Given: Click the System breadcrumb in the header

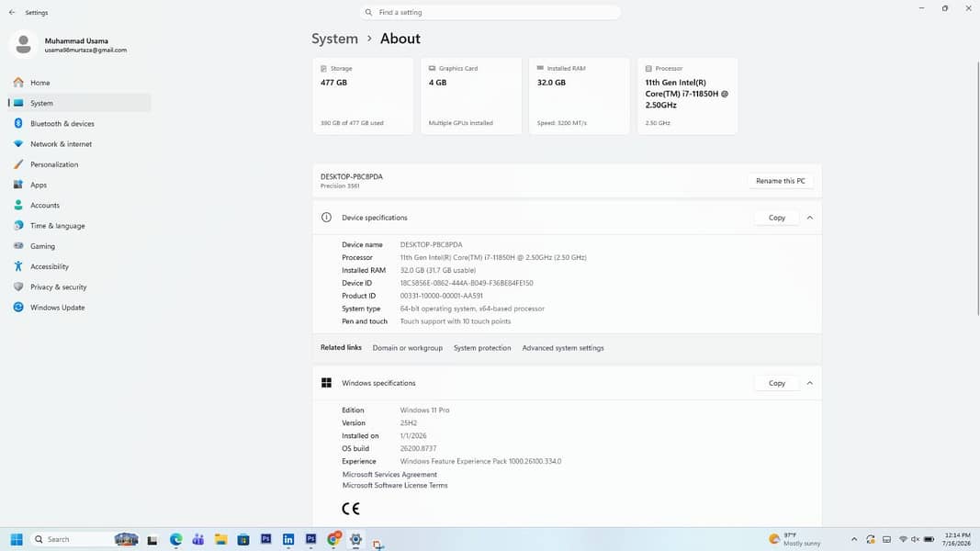Looking at the screenshot, I should coord(334,39).
